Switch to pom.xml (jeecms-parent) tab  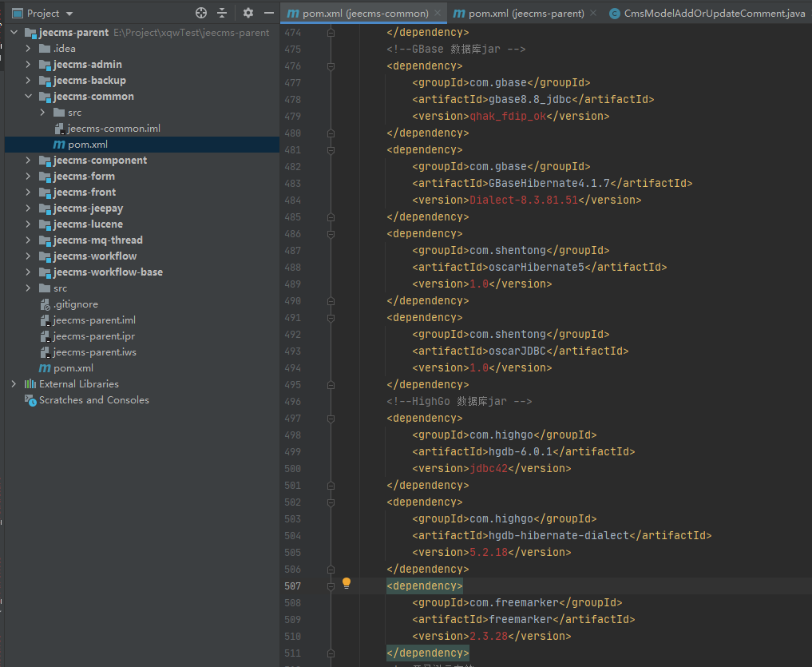tap(525, 14)
